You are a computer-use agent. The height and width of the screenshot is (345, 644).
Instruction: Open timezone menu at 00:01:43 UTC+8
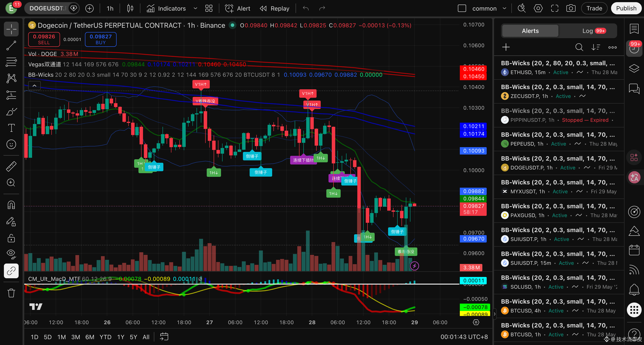tap(464, 337)
